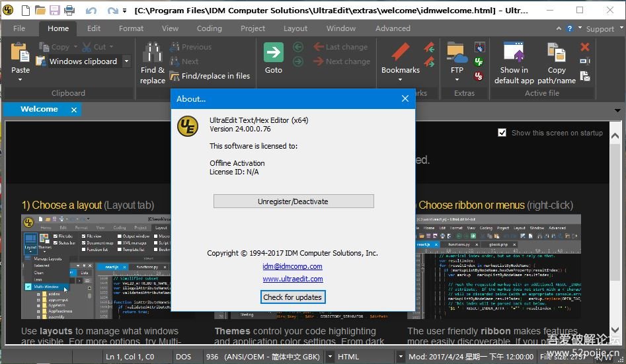Open encoding dropdown in status bar

pos(330,357)
